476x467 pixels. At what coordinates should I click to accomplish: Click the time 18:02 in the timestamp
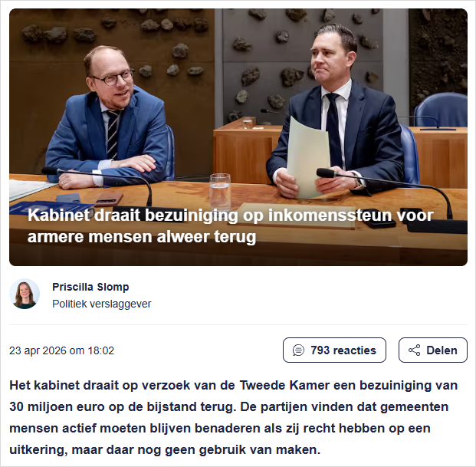point(100,350)
